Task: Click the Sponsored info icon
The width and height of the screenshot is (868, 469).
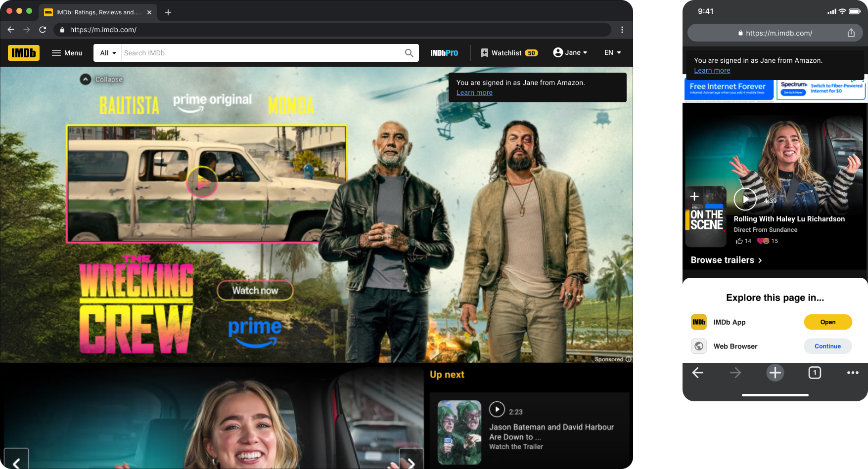Action: pyautogui.click(x=629, y=359)
